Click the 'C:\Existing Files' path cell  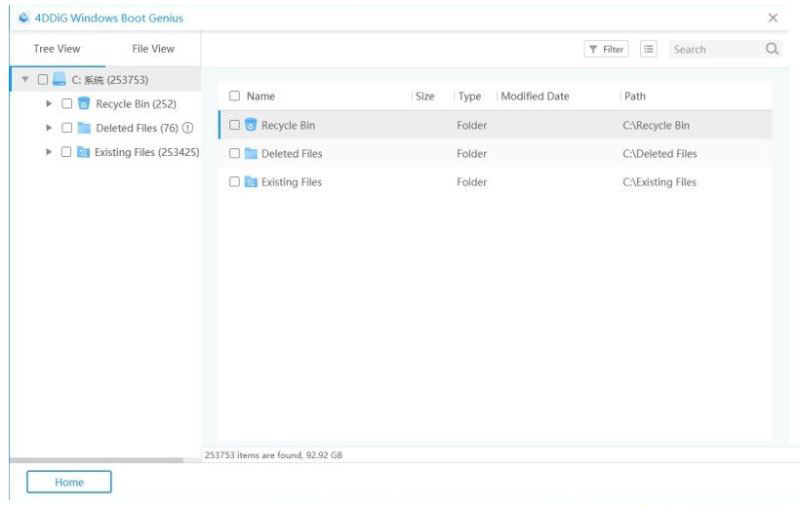coord(659,182)
